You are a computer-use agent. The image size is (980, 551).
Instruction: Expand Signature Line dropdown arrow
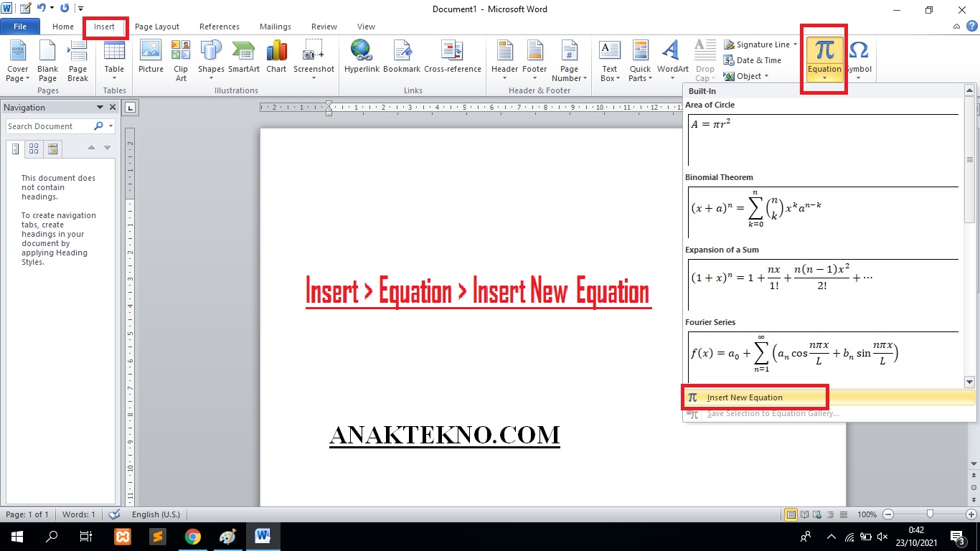[x=796, y=44]
